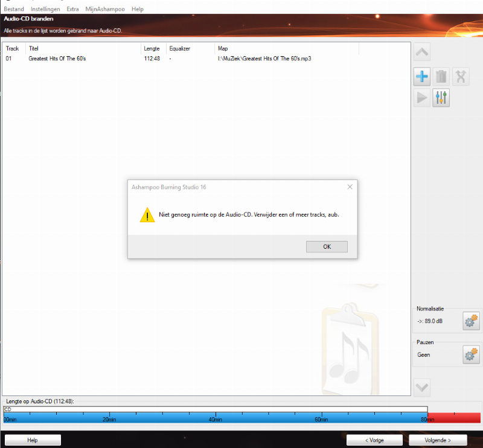Viewport: 483px width, 448px height.
Task: Open Normalisatie settings gear icon
Action: [x=472, y=321]
